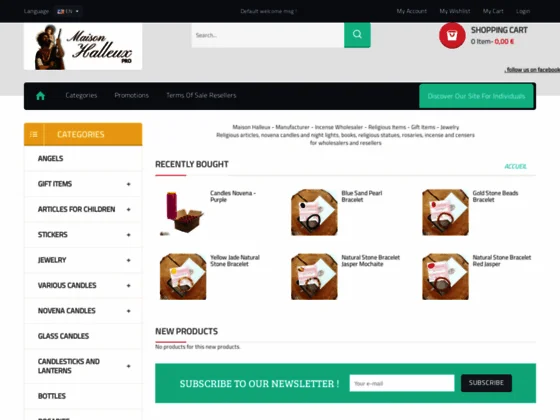Open the Blue Sand Pearl Bracelet image
Image resolution: width=560 pixels, height=420 pixels.
[314, 212]
